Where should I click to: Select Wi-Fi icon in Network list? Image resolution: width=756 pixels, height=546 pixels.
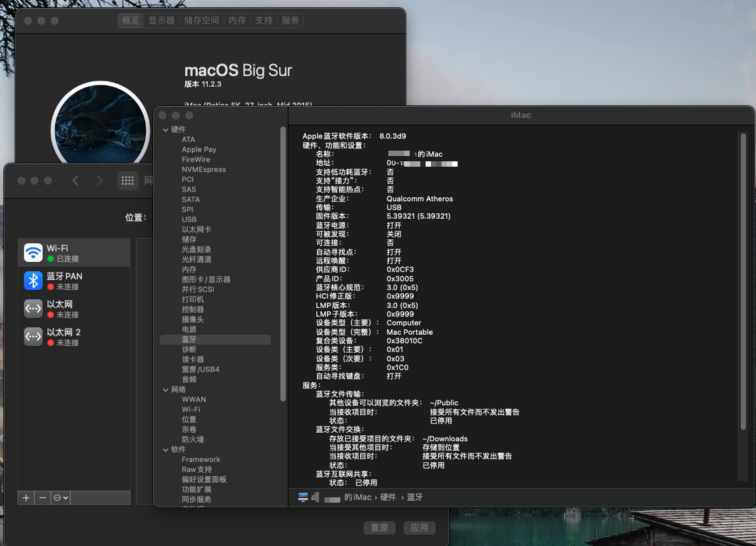click(33, 253)
